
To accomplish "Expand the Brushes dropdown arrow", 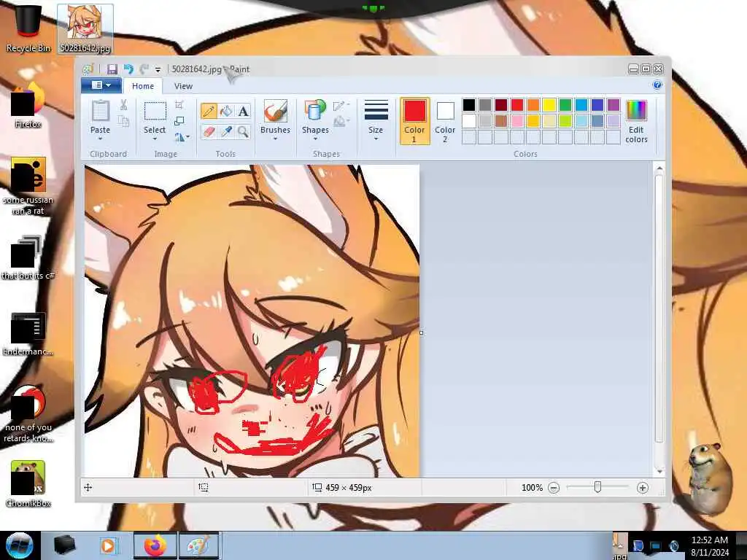I will (275, 139).
